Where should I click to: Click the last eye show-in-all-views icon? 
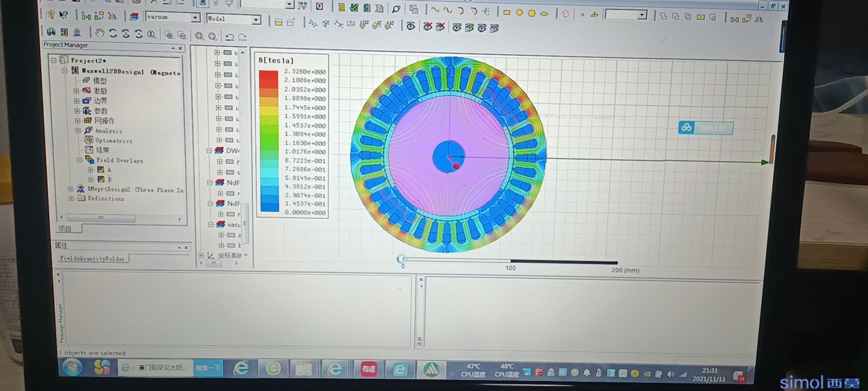tap(494, 28)
